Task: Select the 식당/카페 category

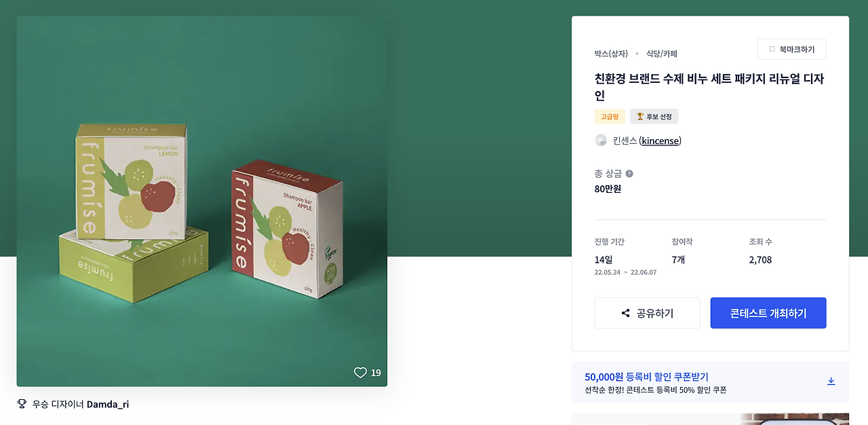Action: pos(661,53)
